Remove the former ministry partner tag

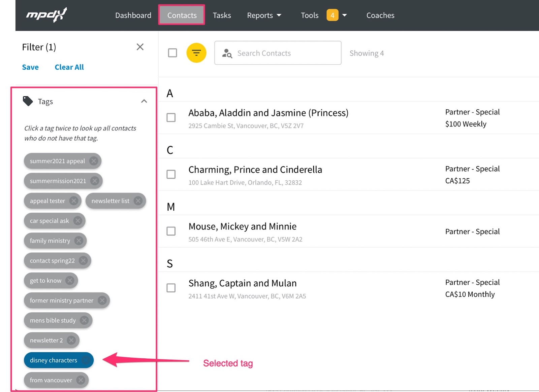coord(102,300)
